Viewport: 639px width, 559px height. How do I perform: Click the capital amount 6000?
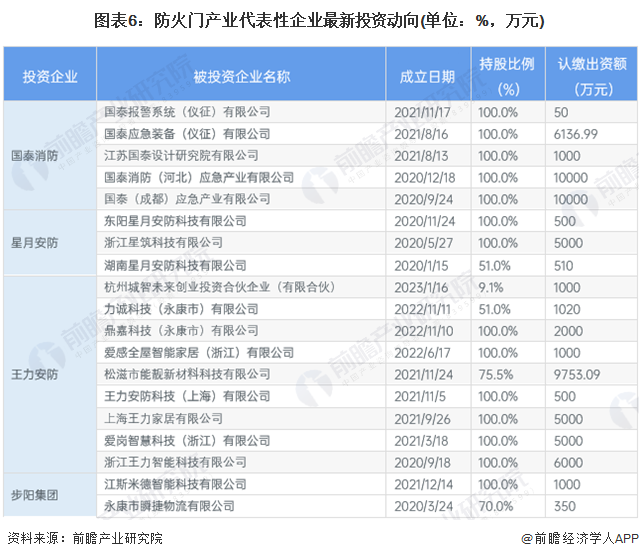[568, 463]
